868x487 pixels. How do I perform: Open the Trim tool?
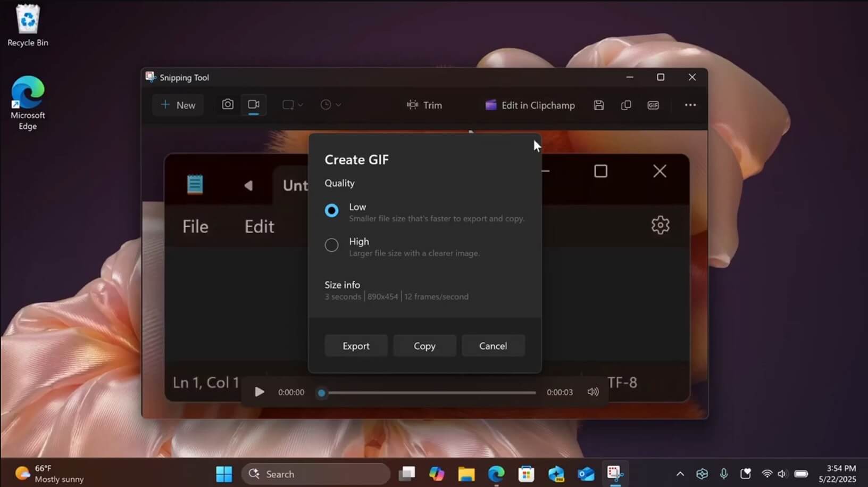[424, 105]
